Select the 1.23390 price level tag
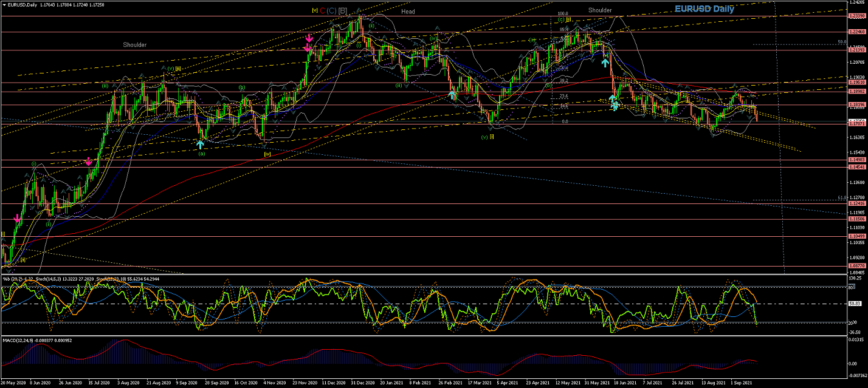 856,16
